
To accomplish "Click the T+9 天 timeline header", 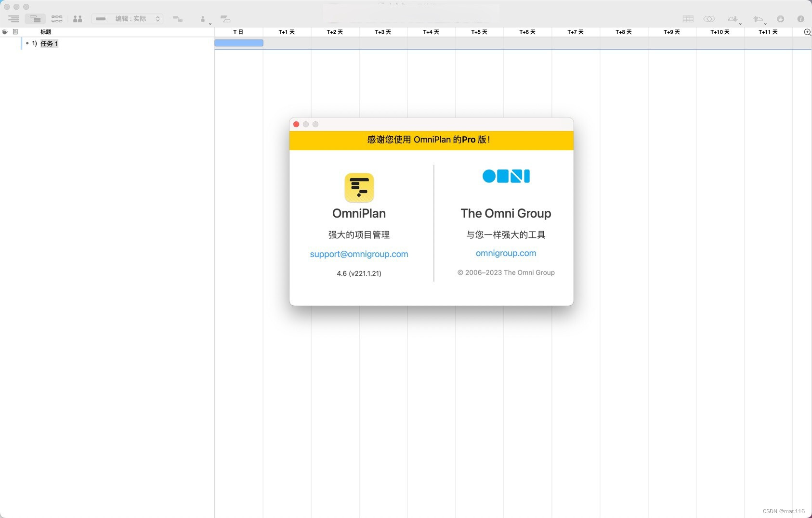I will (x=672, y=32).
